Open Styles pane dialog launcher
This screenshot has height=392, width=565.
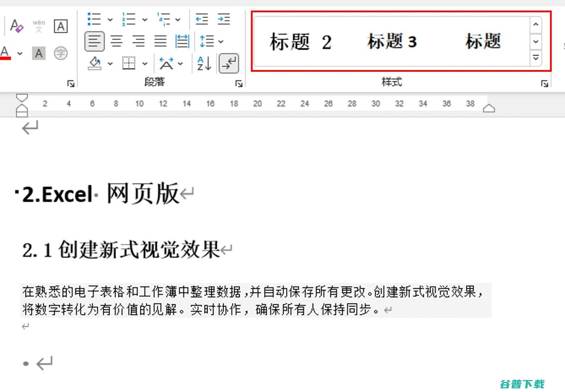544,84
